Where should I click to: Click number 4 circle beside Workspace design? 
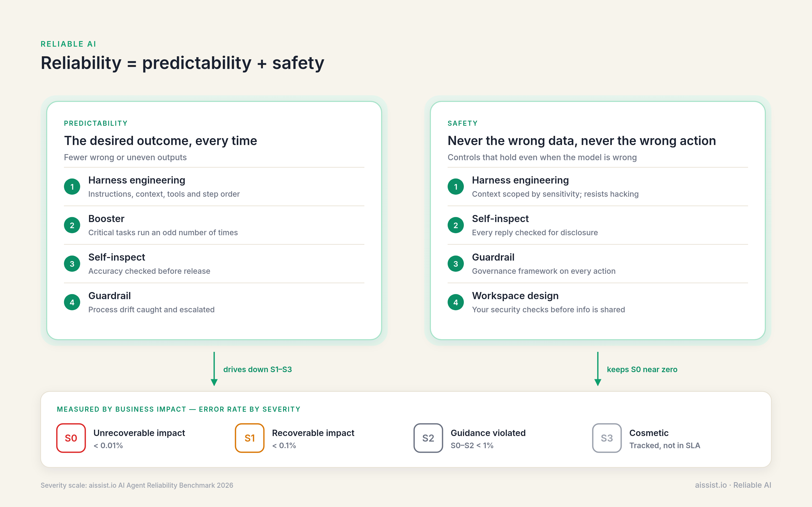point(456,302)
